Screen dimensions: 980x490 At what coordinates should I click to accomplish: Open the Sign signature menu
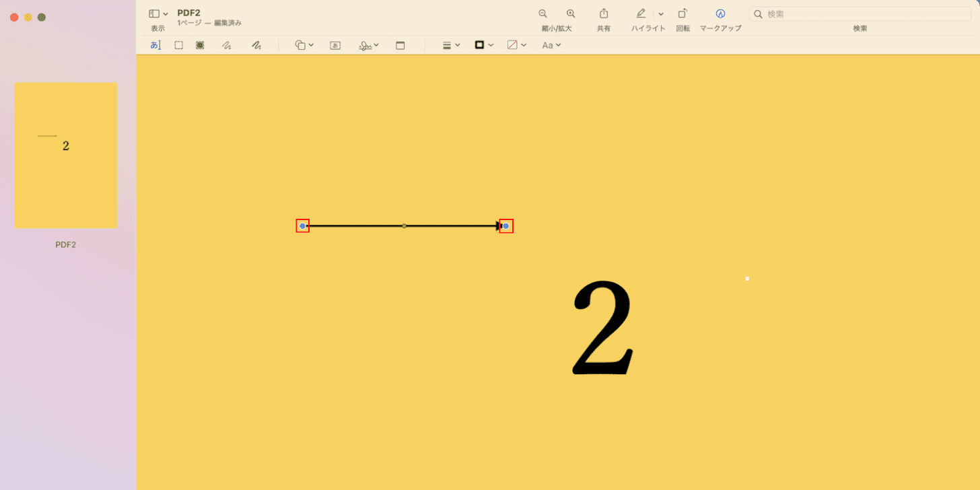369,45
